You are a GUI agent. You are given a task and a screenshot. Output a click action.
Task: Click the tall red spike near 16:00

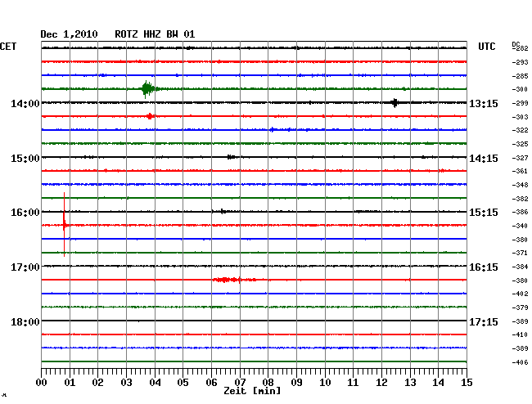tap(64, 224)
